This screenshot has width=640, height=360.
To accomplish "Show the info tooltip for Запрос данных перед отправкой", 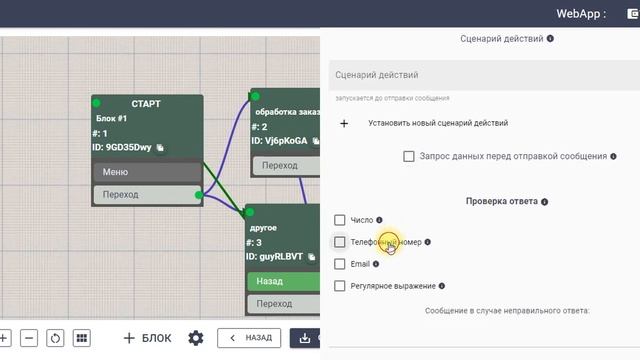I will (613, 156).
